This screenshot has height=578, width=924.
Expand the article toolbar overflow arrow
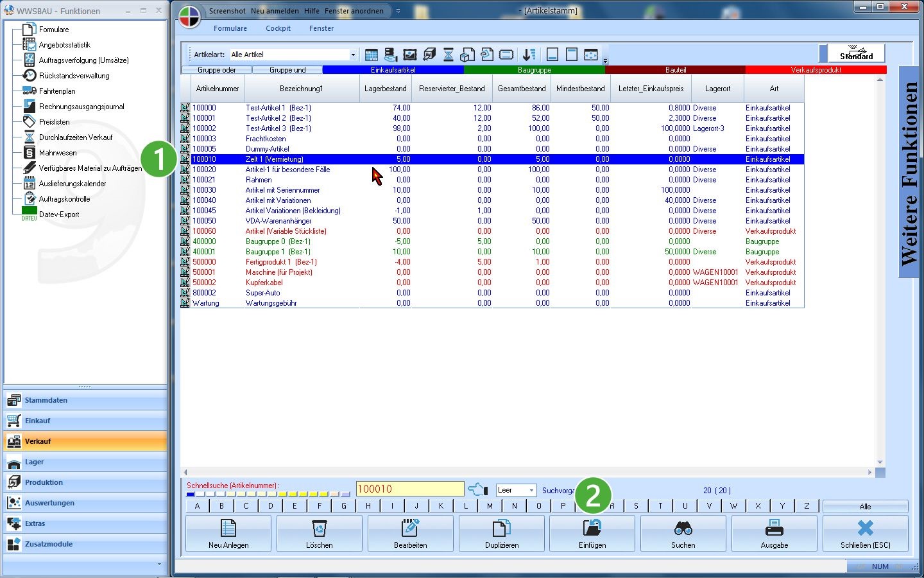tap(605, 62)
